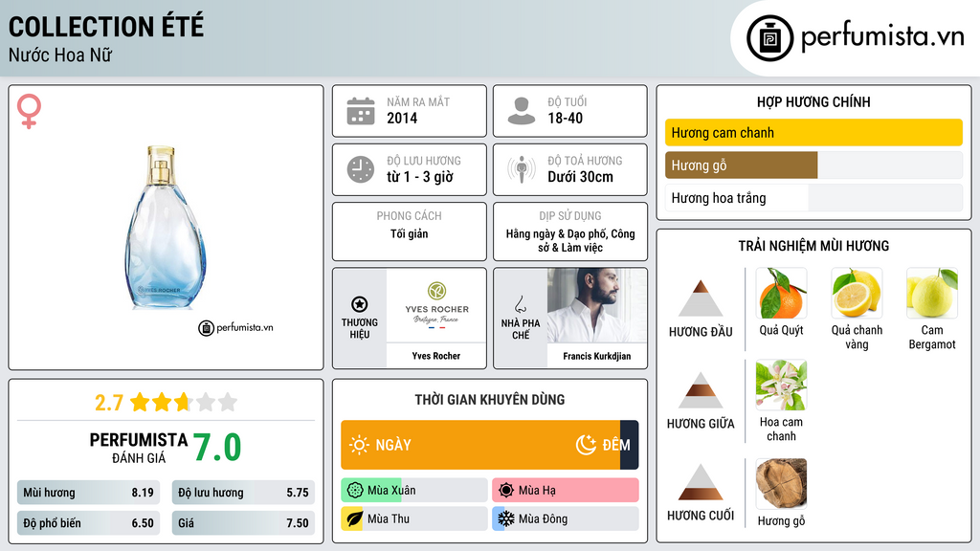Click the sun icon next to Ngày
The image size is (980, 551).
[x=359, y=445]
